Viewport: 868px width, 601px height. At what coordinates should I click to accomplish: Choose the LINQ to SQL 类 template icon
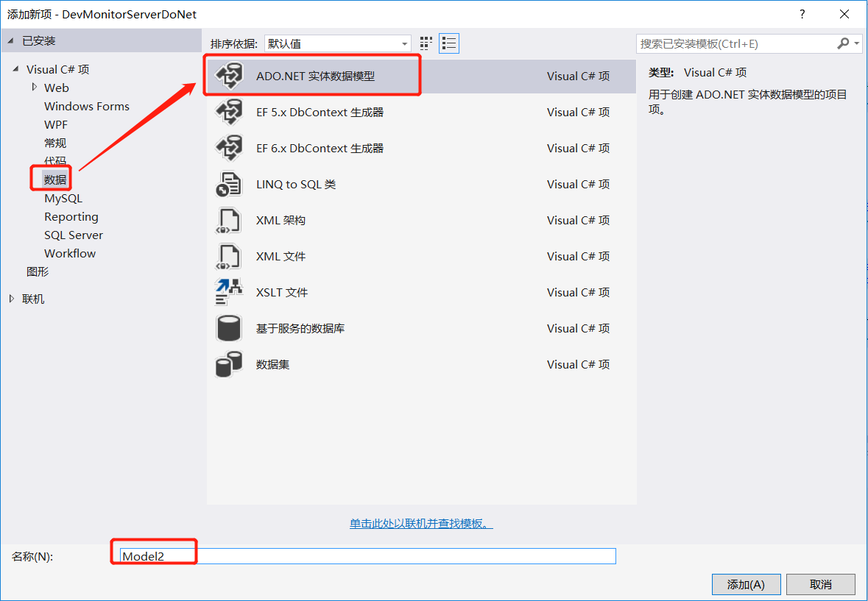pyautogui.click(x=228, y=184)
